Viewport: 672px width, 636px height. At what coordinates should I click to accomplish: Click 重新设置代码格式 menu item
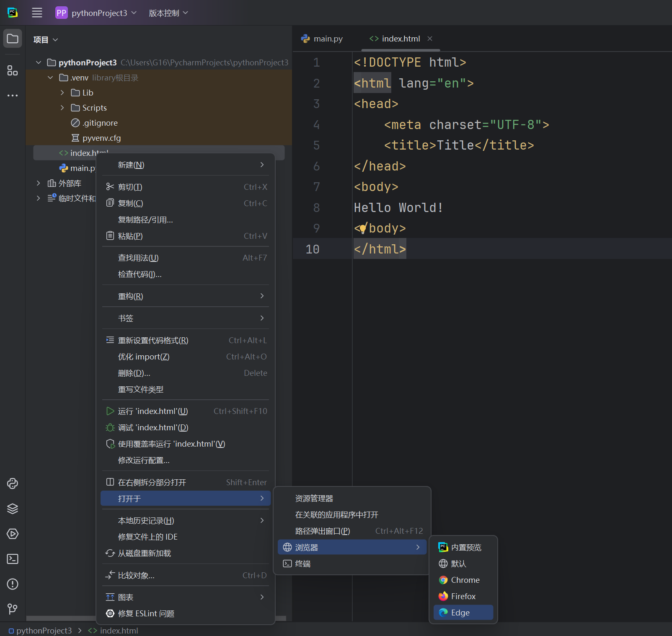click(153, 340)
